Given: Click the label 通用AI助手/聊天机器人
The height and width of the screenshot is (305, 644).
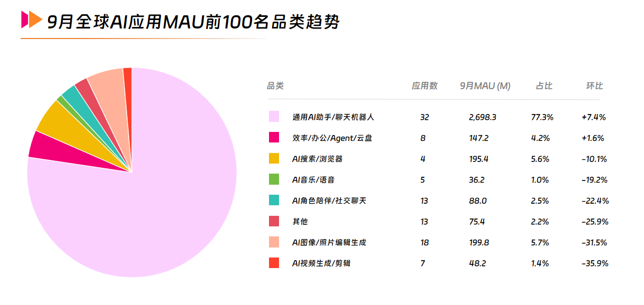Looking at the screenshot, I should pos(333,117).
